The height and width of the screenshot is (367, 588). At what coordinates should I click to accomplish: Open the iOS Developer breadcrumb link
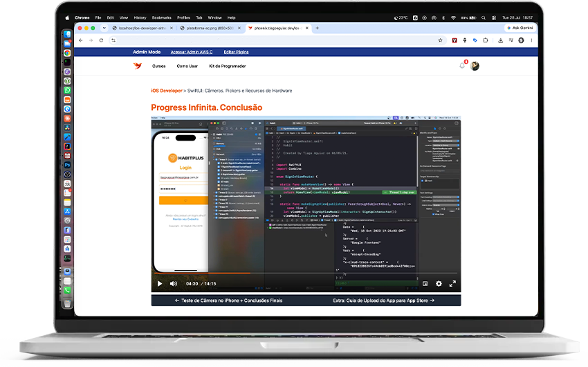point(167,91)
